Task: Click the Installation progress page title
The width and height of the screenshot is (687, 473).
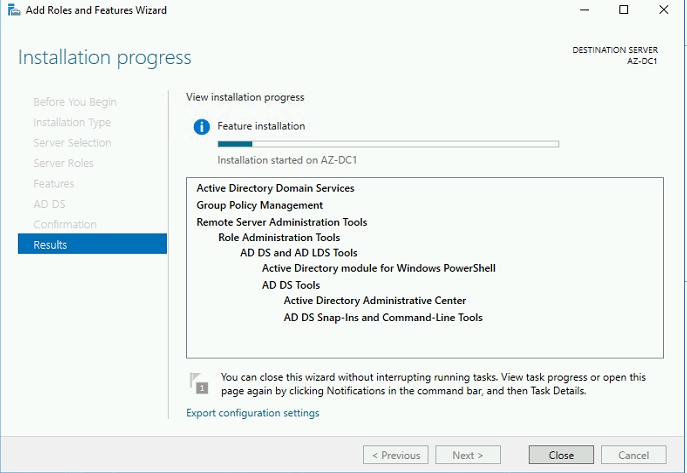Action: point(105,58)
